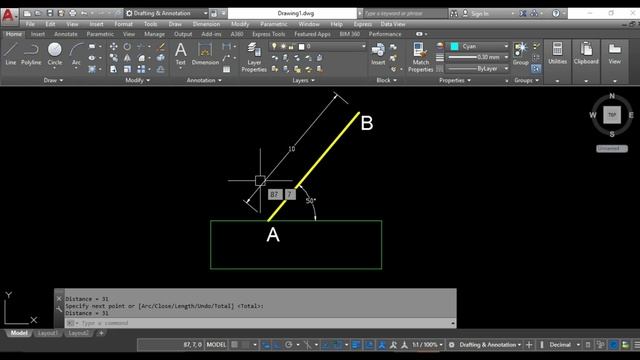640x360 pixels.
Task: Click the Copy tool in Modify panel
Action: click(113, 58)
